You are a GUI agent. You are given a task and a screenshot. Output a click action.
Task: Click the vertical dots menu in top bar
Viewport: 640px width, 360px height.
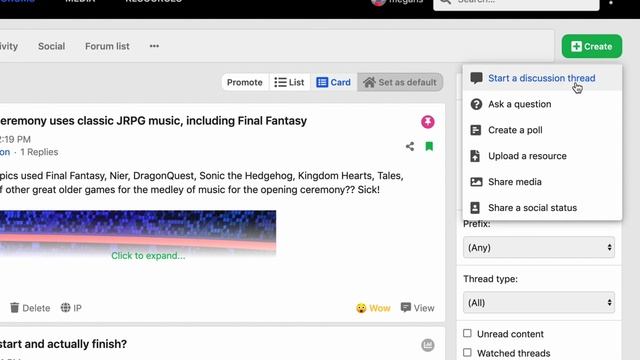pyautogui.click(x=611, y=2)
